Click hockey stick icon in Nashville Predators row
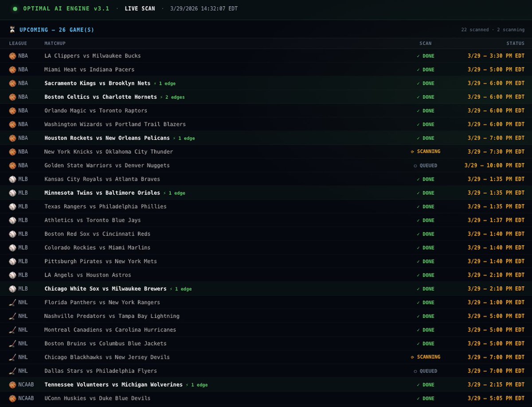532x407 pixels. [x=12, y=317]
